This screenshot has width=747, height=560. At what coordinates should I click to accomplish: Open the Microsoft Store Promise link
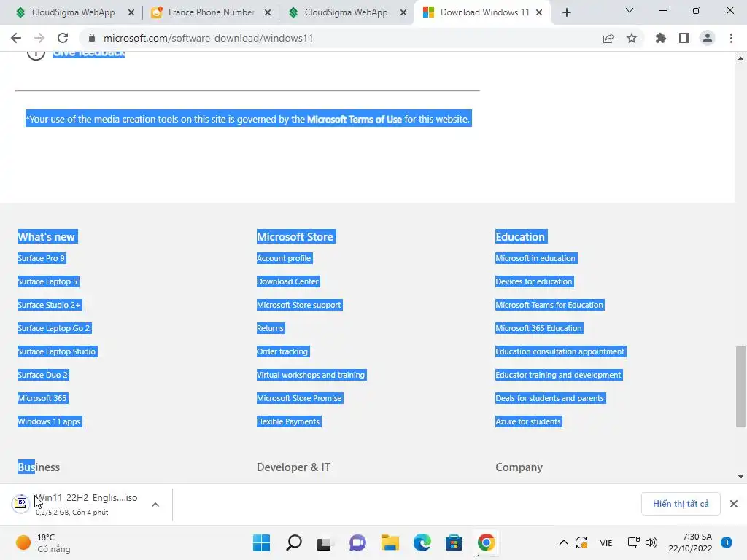300,398
